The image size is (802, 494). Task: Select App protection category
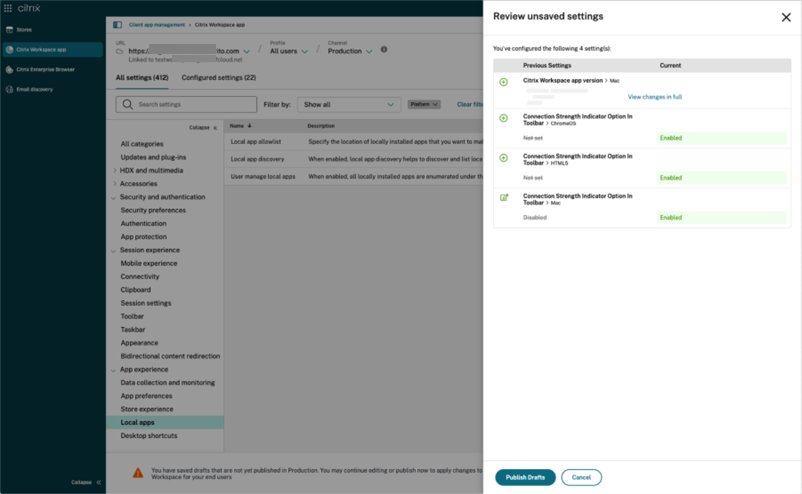[143, 237]
